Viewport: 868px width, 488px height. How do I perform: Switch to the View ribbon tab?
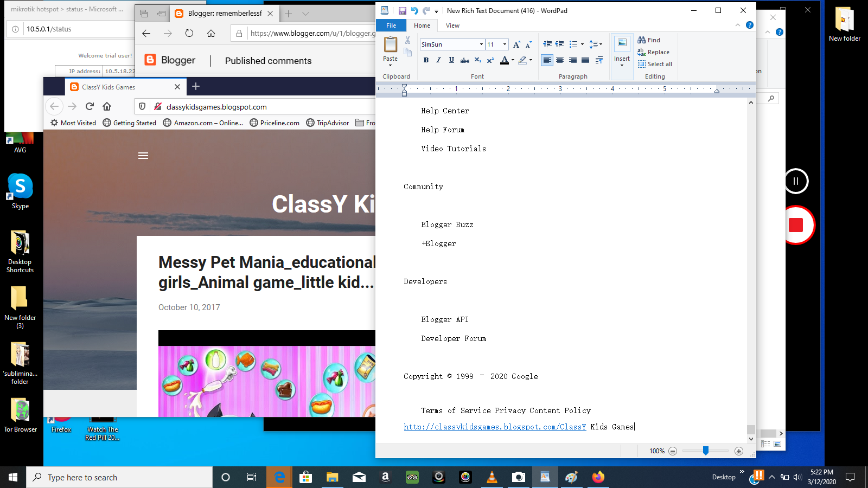(x=452, y=25)
